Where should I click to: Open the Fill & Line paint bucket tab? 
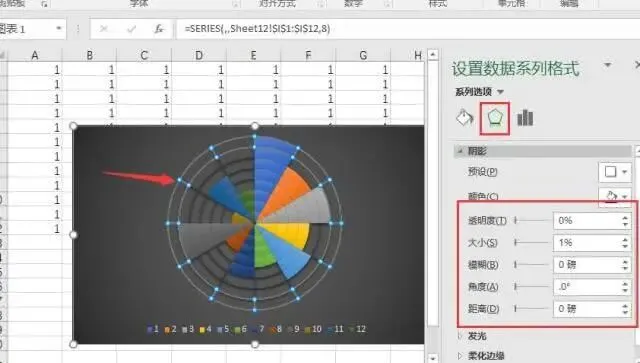(x=464, y=118)
